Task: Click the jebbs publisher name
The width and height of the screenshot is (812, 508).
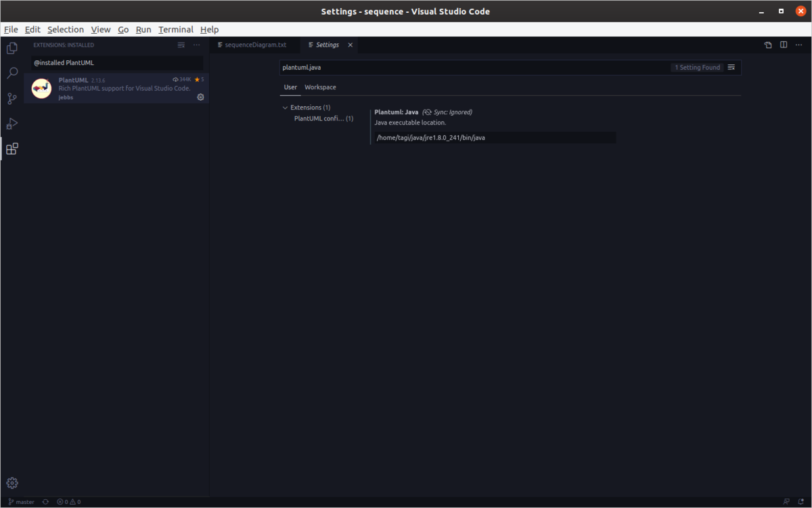Action: [66, 97]
